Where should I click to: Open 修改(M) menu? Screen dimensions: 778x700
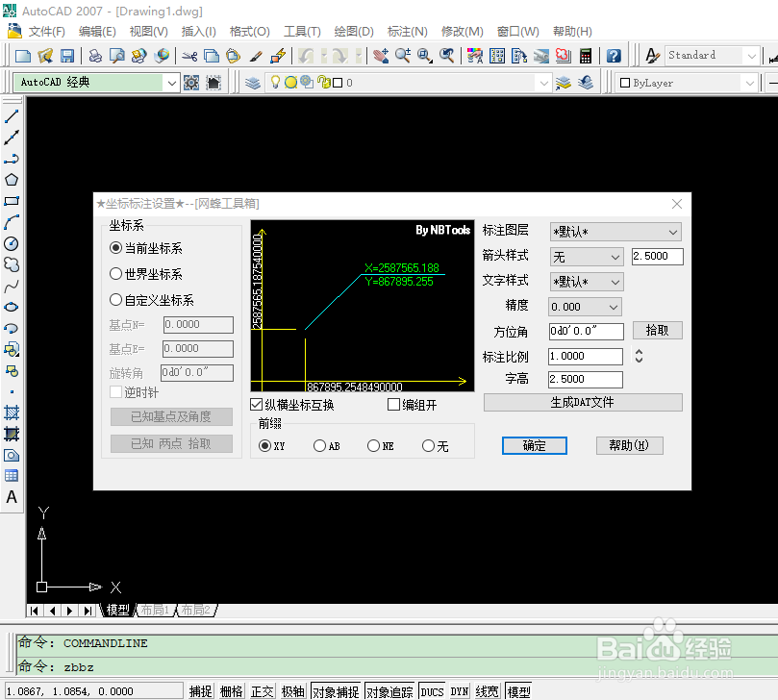[462, 32]
